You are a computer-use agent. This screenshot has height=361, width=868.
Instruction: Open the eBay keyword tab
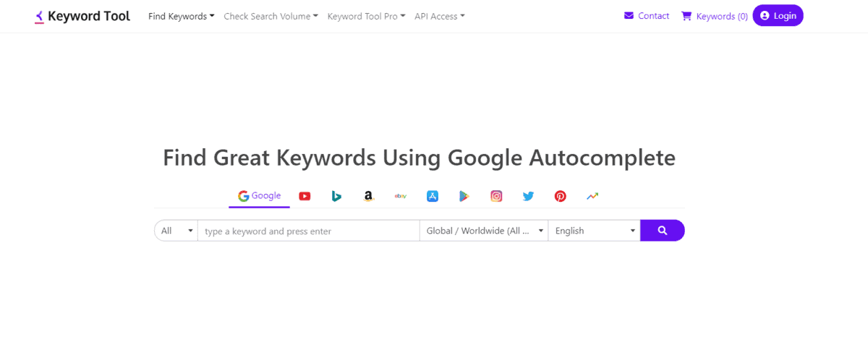point(400,196)
